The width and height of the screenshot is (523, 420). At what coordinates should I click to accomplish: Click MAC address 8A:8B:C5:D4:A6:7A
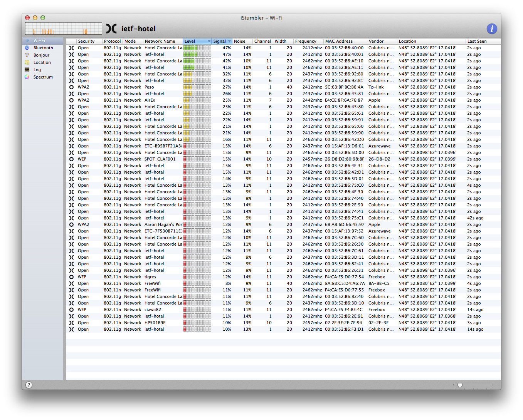point(345,283)
